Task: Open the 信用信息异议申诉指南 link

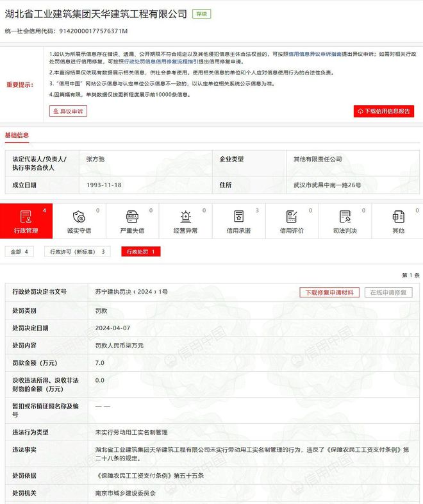Action: pos(315,54)
